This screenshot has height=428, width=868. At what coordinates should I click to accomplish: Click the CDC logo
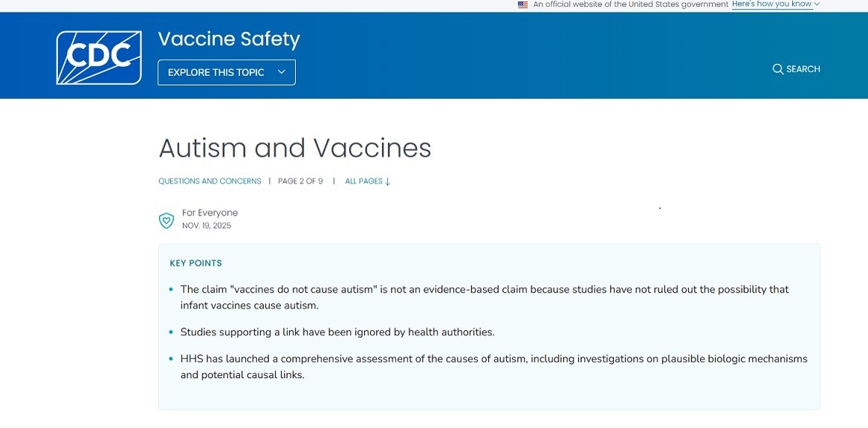tap(99, 57)
